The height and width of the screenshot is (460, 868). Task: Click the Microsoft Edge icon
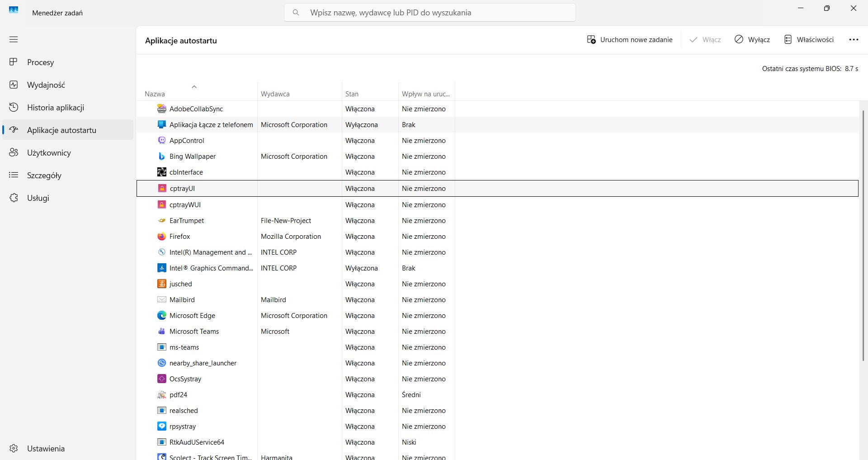click(x=161, y=315)
